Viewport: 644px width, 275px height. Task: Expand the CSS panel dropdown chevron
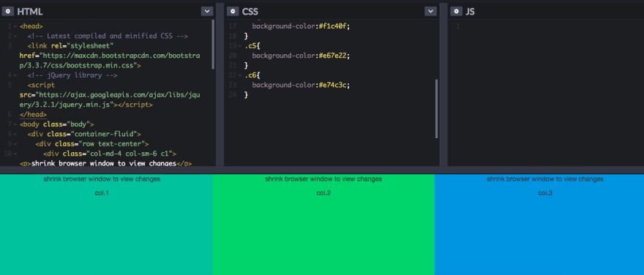430,11
